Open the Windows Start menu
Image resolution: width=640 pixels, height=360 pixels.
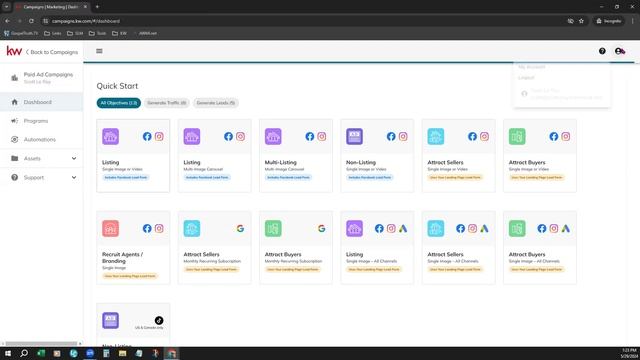(8, 353)
